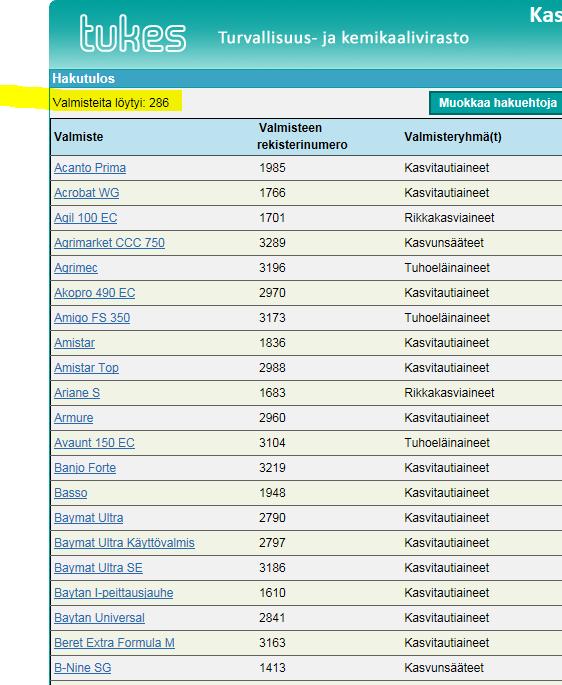
Task: Open the Ariane S product link
Action: 77,393
